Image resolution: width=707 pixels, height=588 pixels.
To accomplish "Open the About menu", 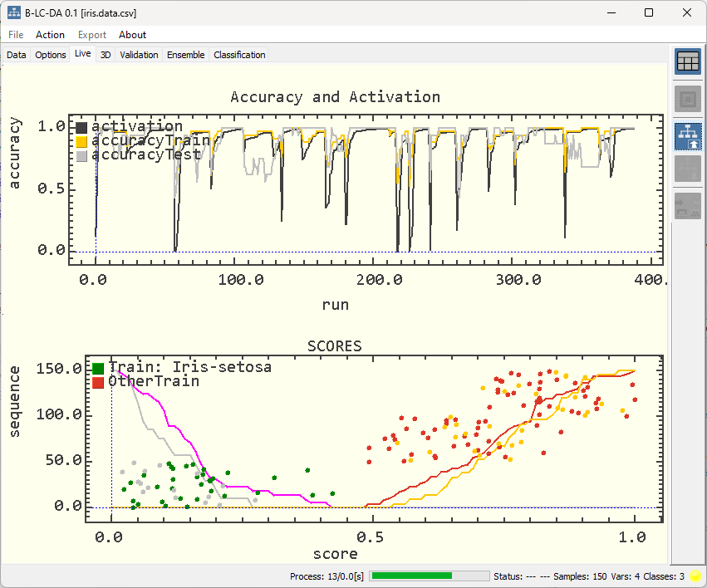I will (x=132, y=34).
